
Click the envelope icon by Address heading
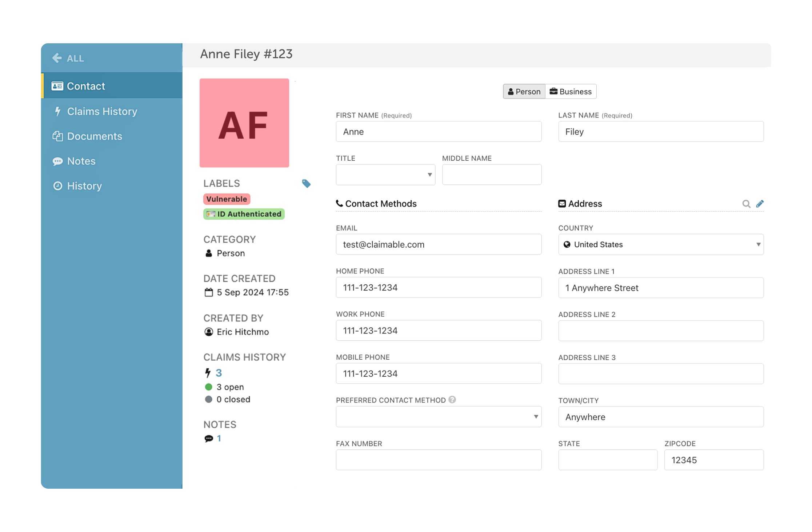pos(562,204)
